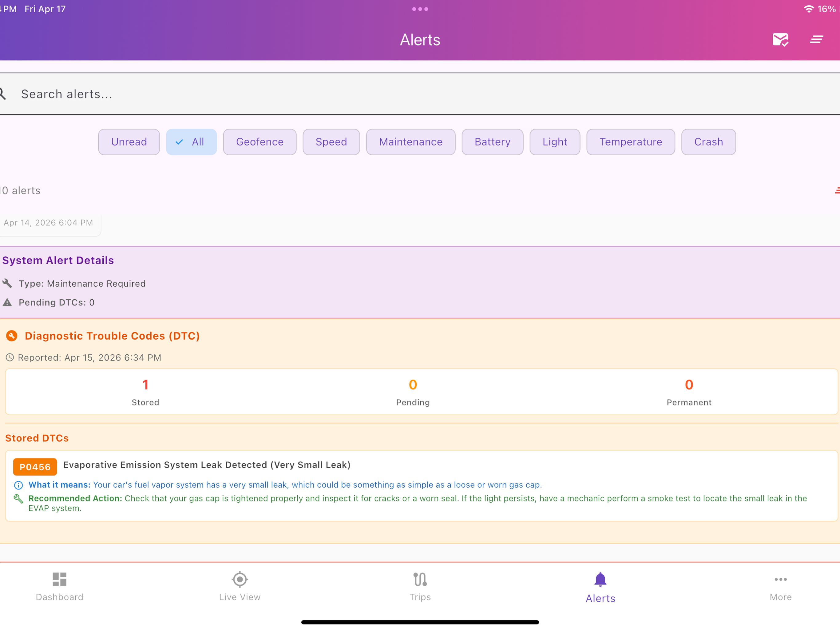Click the wrench icon next to Type
The width and height of the screenshot is (840, 630).
pos(7,283)
